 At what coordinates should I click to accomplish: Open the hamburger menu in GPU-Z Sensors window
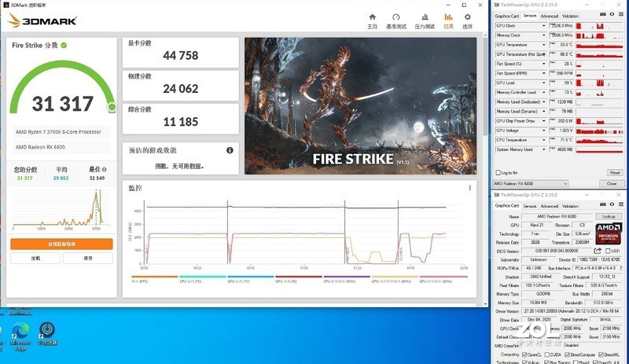[621, 14]
